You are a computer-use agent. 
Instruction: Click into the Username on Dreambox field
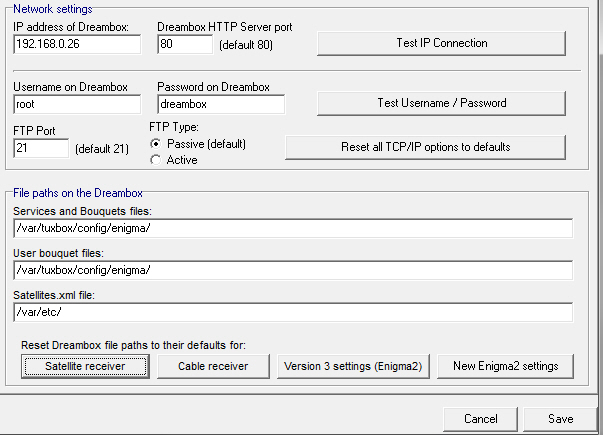click(77, 104)
